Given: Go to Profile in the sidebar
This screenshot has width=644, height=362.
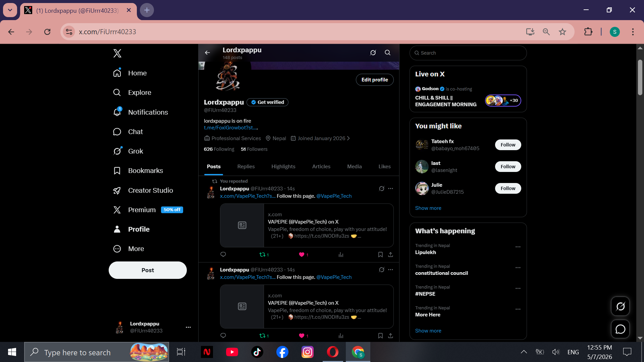Looking at the screenshot, I should pos(131,229).
